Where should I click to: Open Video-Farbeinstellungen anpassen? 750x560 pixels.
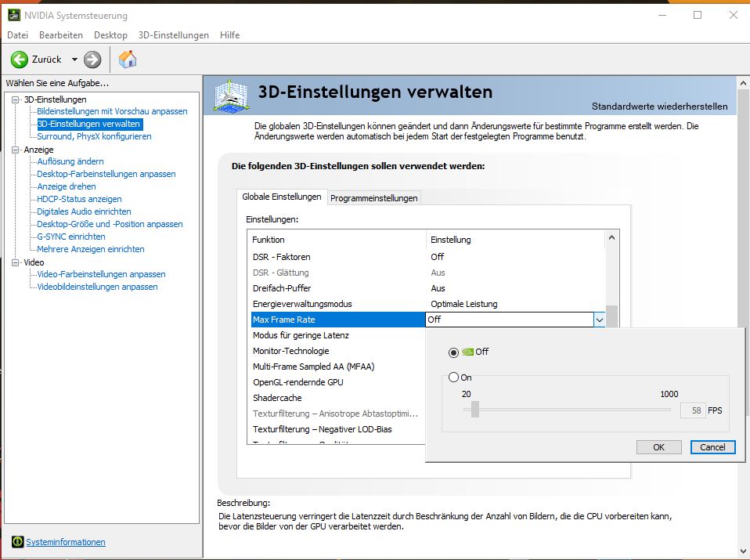point(102,274)
